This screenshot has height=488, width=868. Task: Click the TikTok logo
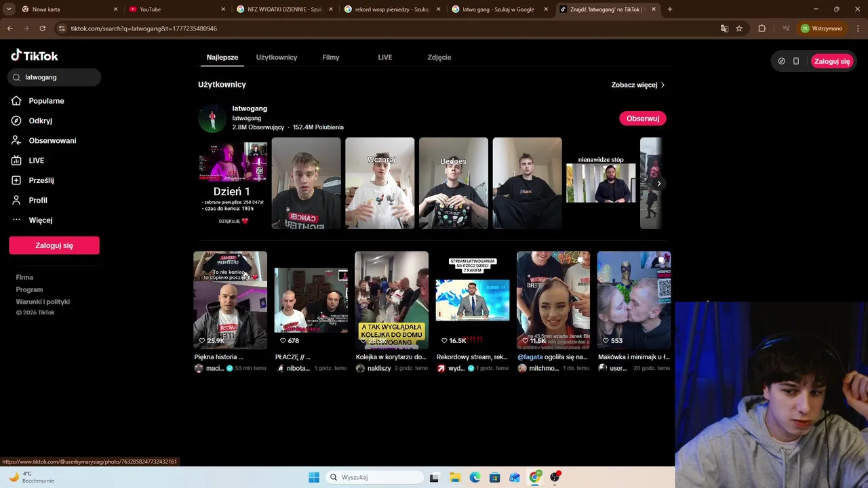click(x=35, y=56)
